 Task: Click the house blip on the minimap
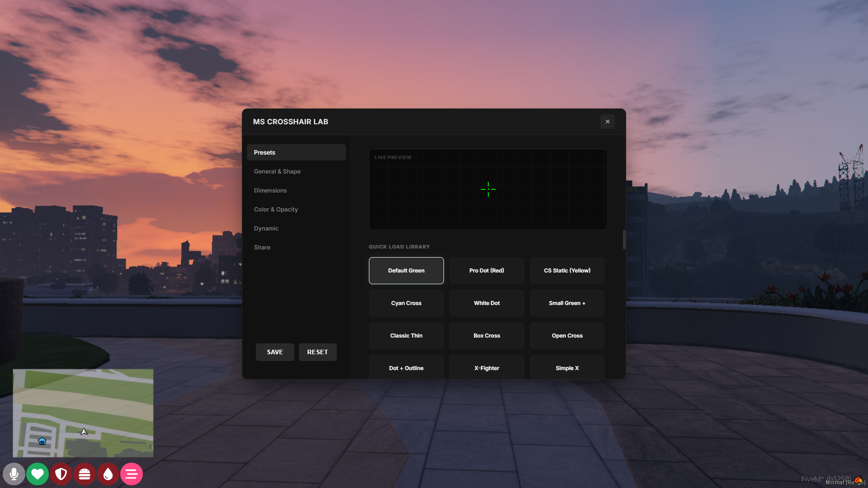(42, 441)
